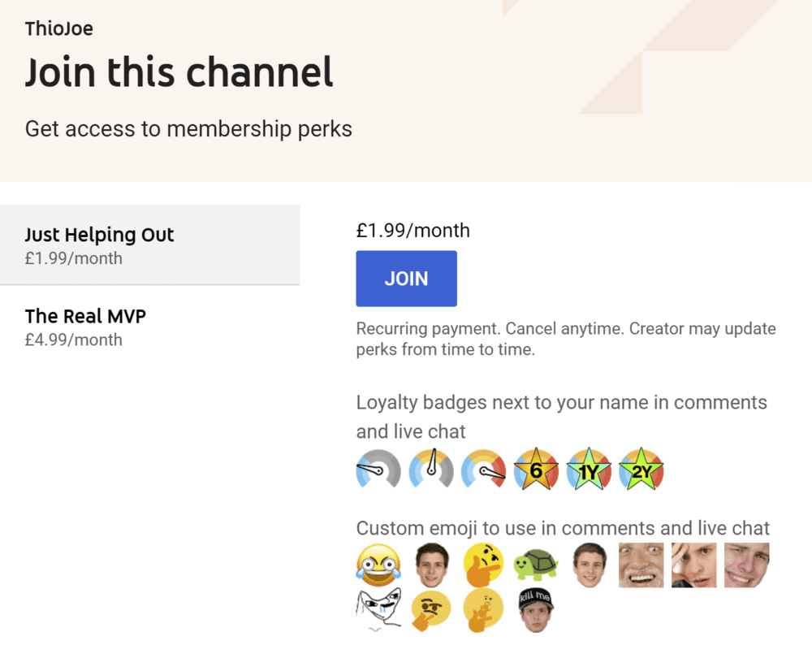Viewport: 812px width, 645px height.
Task: Open the ThioJoe channel link
Action: 58,28
